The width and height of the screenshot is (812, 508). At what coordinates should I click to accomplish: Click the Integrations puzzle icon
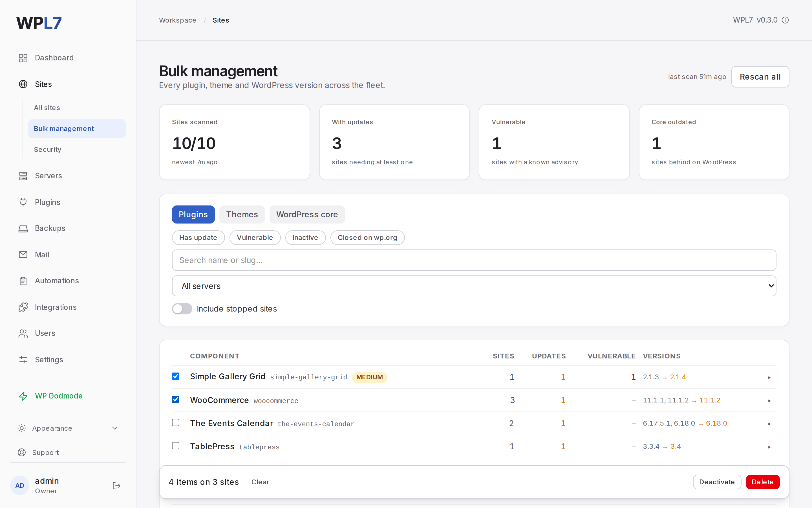[x=23, y=307]
